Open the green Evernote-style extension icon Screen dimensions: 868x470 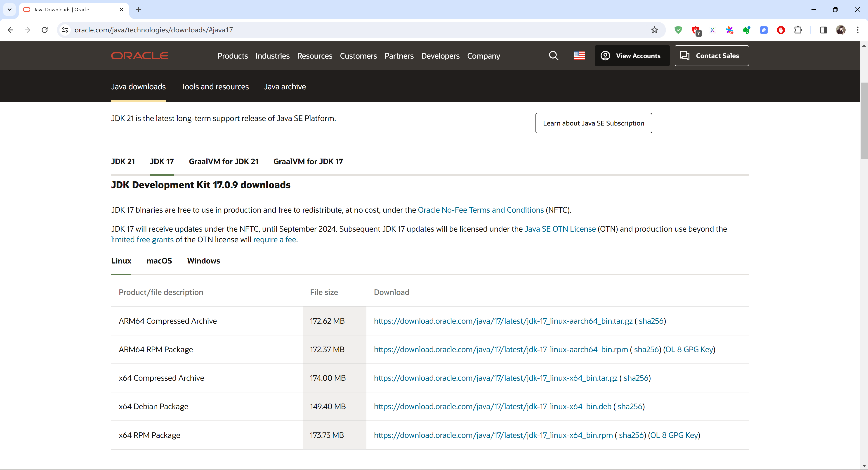coord(746,30)
